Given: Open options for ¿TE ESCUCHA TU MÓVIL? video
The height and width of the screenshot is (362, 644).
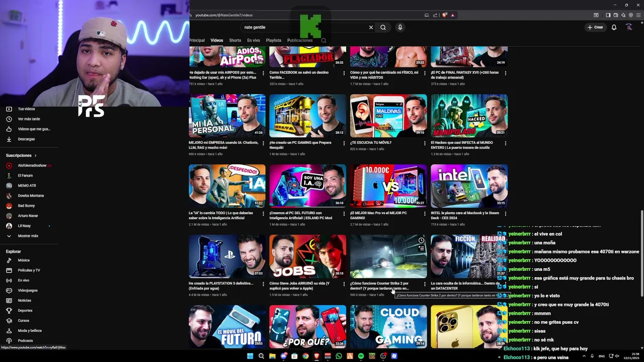Looking at the screenshot, I should pyautogui.click(x=424, y=143).
